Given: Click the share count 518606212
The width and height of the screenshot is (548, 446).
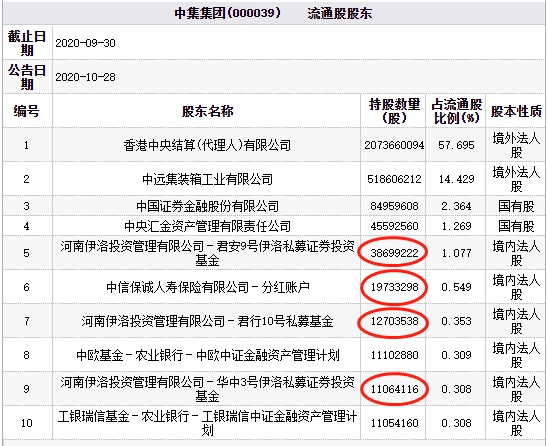Looking at the screenshot, I should pyautogui.click(x=394, y=179).
